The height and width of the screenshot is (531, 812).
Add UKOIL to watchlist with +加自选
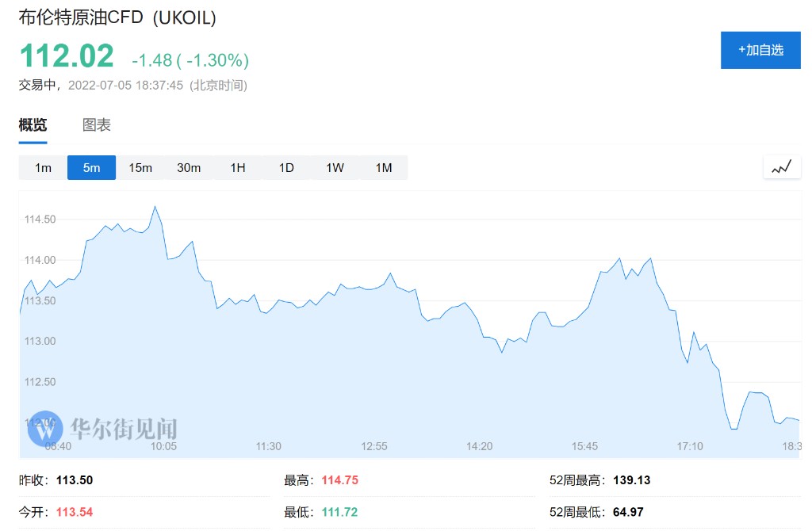760,50
